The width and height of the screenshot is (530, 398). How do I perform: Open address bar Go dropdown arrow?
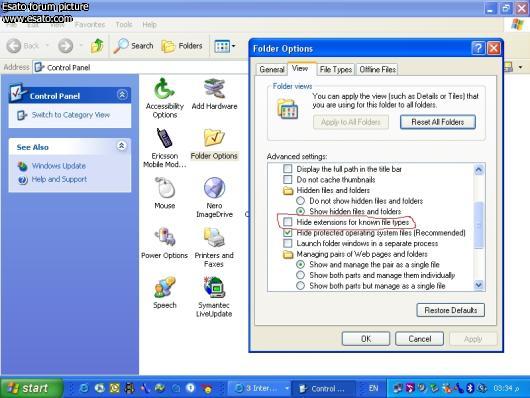[521, 67]
